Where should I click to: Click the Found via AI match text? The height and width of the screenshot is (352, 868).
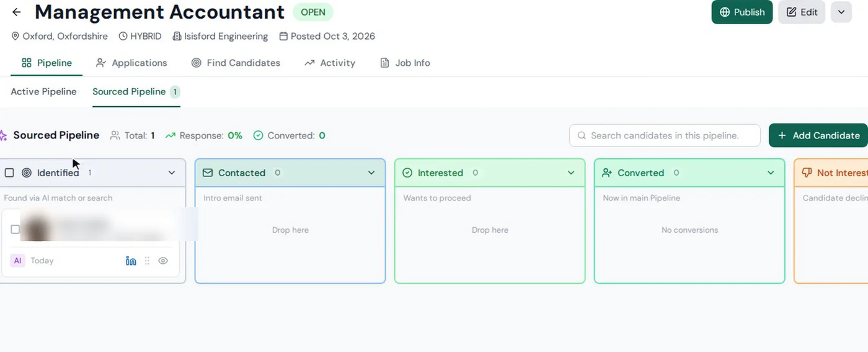[58, 198]
